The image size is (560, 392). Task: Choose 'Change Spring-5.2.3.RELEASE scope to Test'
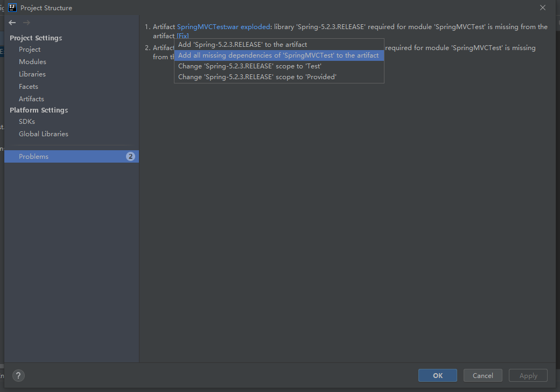(249, 66)
